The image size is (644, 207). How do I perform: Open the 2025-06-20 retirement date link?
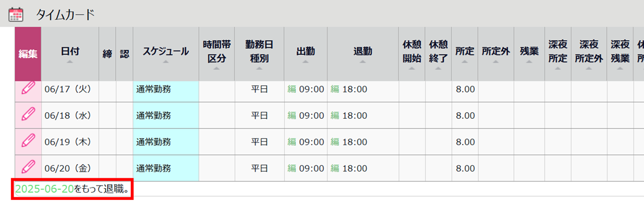[44, 189]
